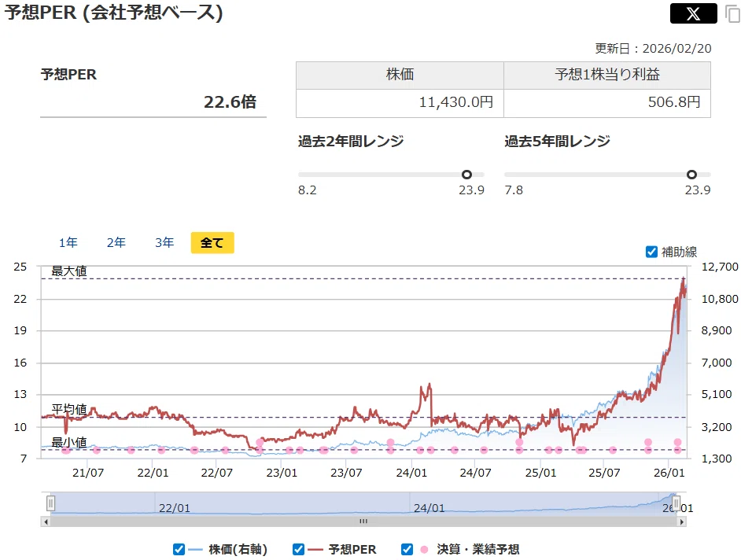Click the 22/01 label in range navigator
Screen dimensions: 741x560
[x=175, y=508]
